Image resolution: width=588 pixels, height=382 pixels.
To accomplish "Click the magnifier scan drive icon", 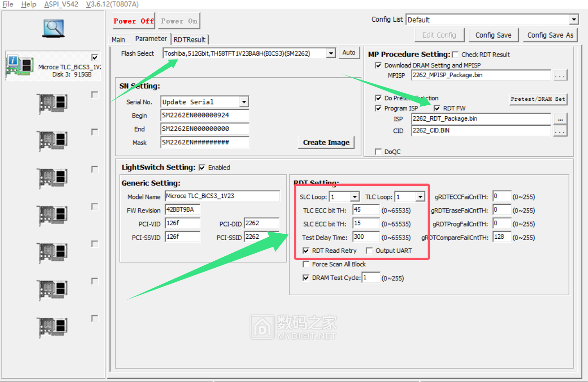I will click(53, 28).
